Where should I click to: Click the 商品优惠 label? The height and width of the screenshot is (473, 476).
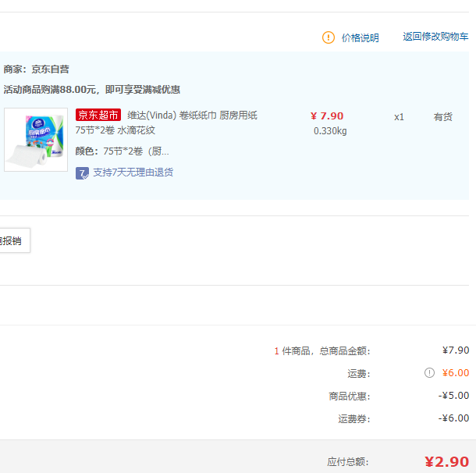coord(350,397)
